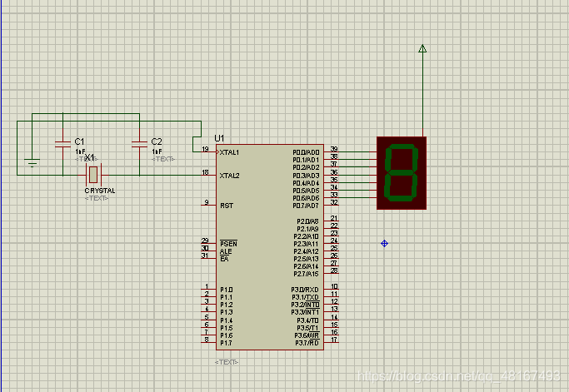Click the ground terminal symbol

click(x=32, y=163)
